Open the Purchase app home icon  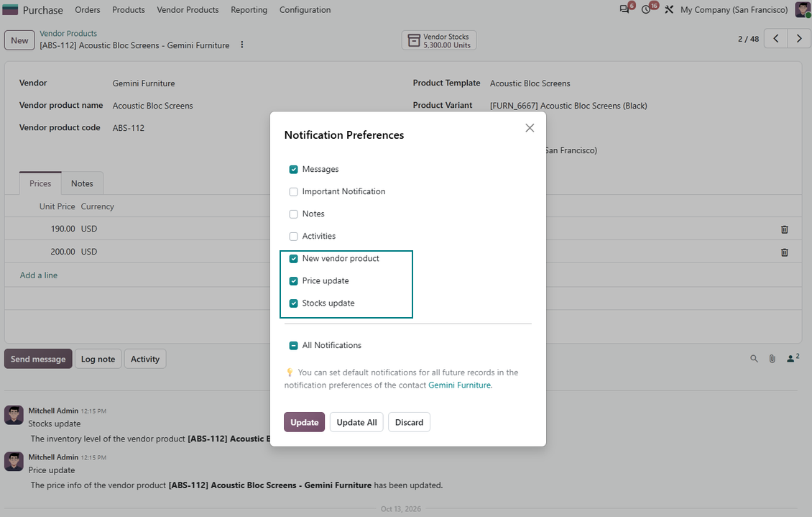[x=10, y=10]
